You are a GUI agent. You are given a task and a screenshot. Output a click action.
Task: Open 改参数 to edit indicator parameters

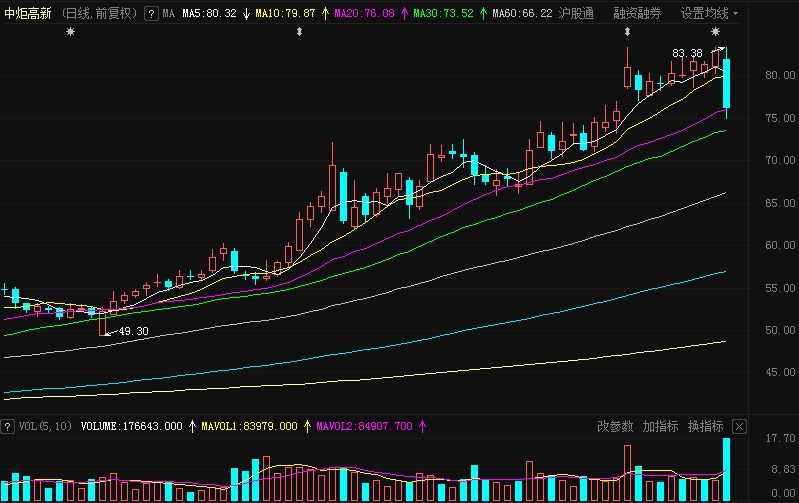[x=615, y=426]
